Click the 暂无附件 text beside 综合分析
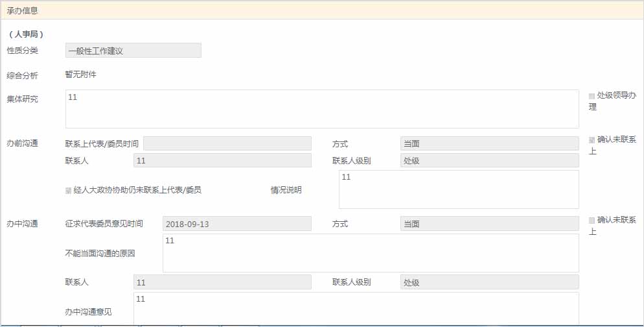Image resolution: width=644 pixels, height=327 pixels. (81, 75)
